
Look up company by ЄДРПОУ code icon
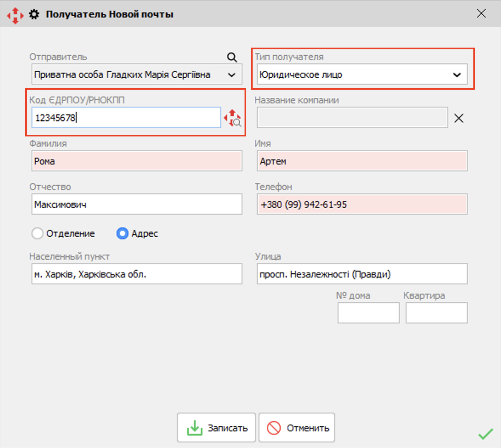(x=232, y=118)
